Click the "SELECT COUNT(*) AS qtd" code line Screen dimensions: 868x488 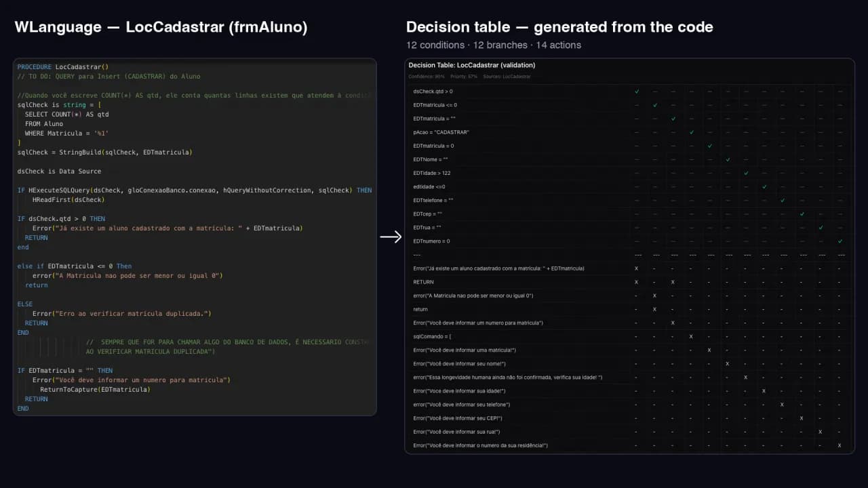(x=66, y=115)
